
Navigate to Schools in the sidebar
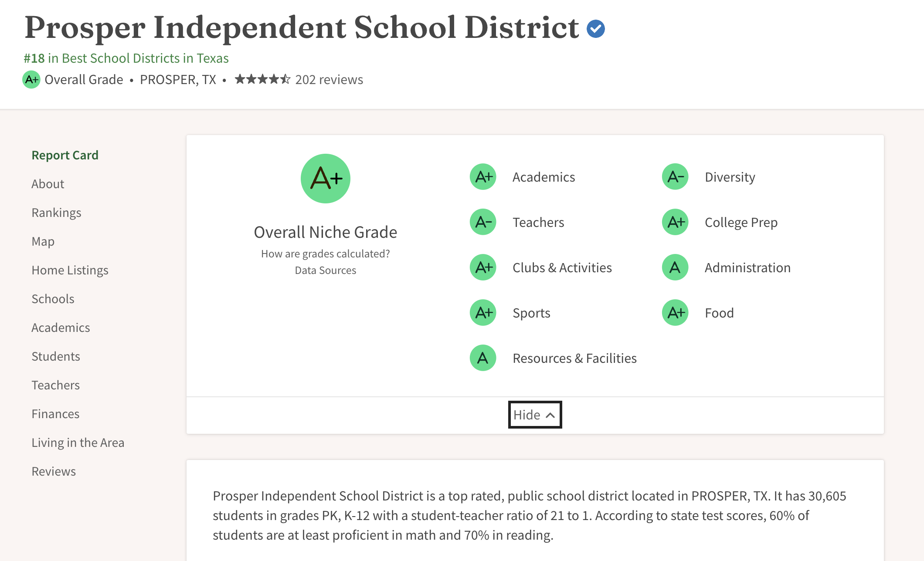53,299
